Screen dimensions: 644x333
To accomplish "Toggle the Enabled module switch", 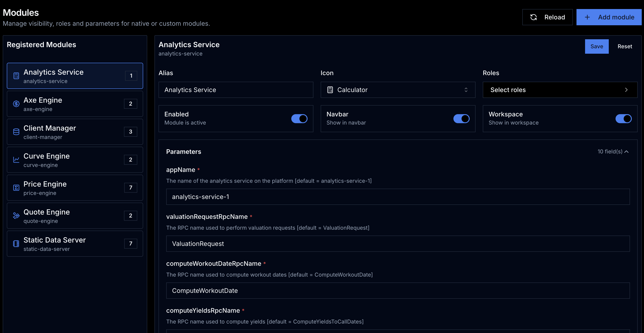I will tap(299, 119).
